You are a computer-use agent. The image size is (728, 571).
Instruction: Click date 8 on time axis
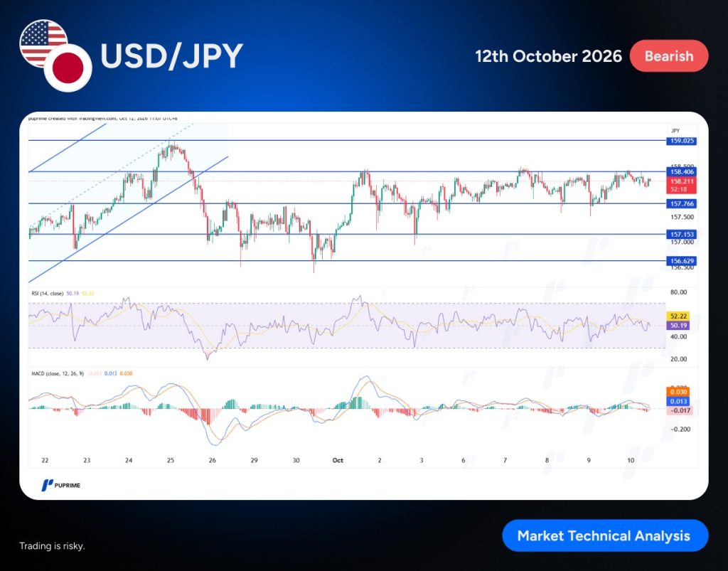tap(547, 460)
